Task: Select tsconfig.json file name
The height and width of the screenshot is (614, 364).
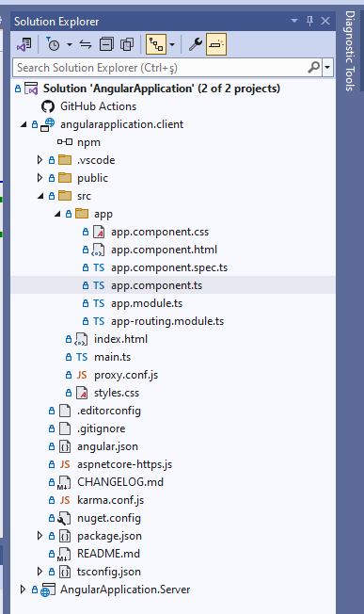Action: (109, 572)
